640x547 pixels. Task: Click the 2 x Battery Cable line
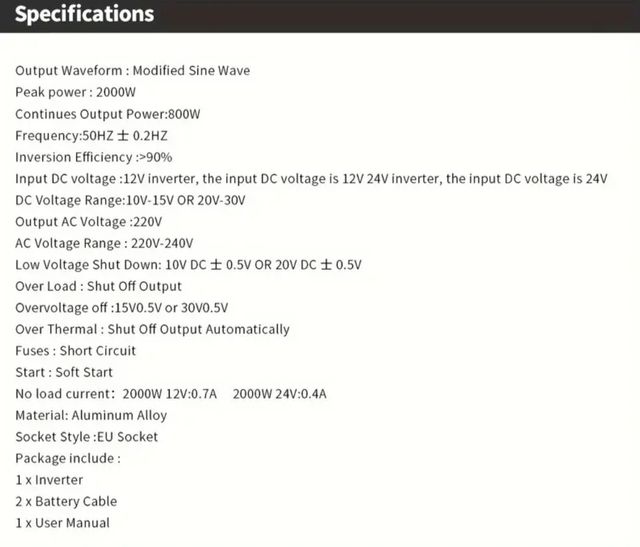click(x=66, y=501)
